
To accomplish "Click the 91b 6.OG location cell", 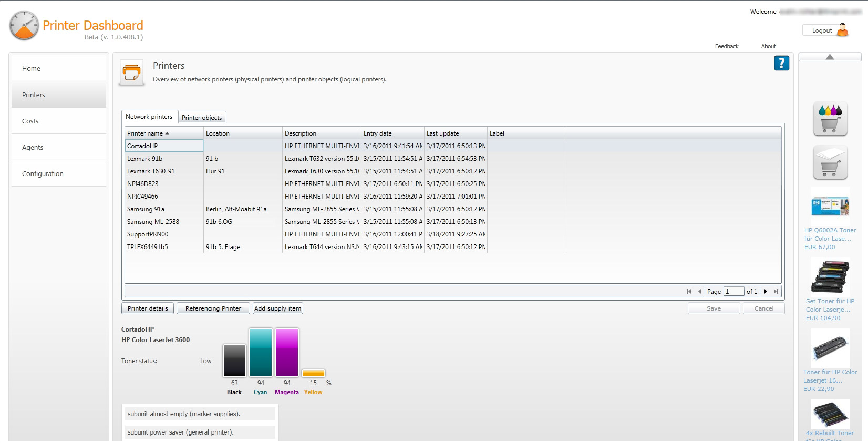I will point(243,222).
